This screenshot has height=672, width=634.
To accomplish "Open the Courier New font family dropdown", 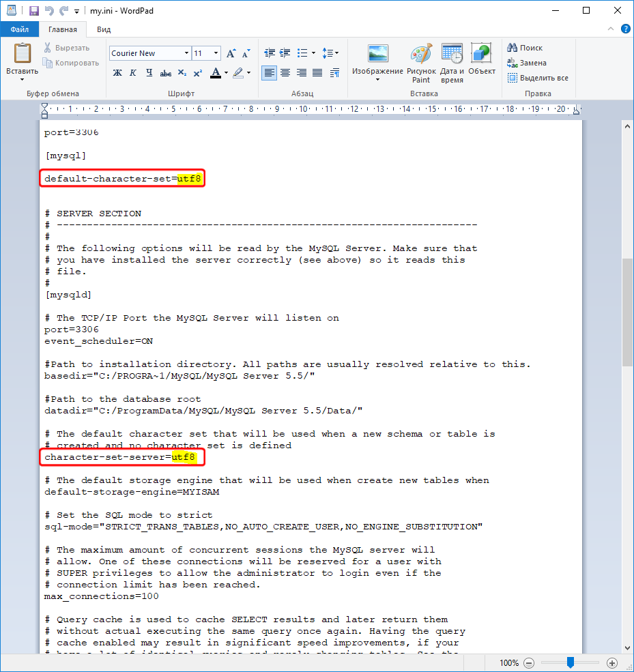I will [x=186, y=53].
